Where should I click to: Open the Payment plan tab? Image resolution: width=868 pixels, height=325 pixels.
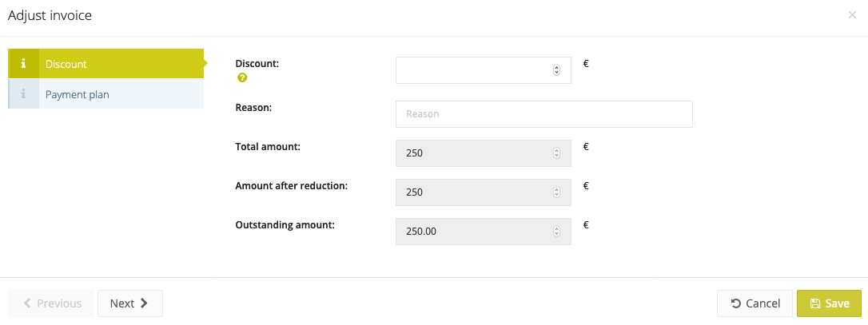point(106,94)
